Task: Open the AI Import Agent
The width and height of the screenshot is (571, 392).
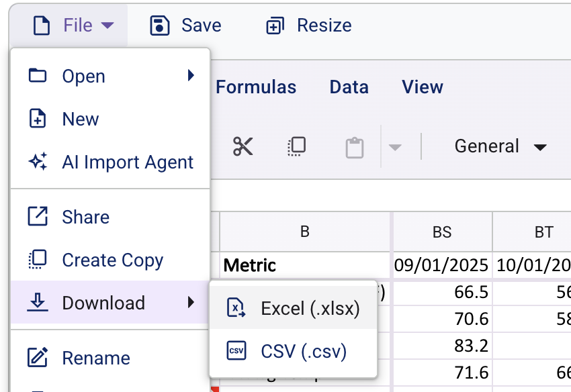Action: [128, 162]
